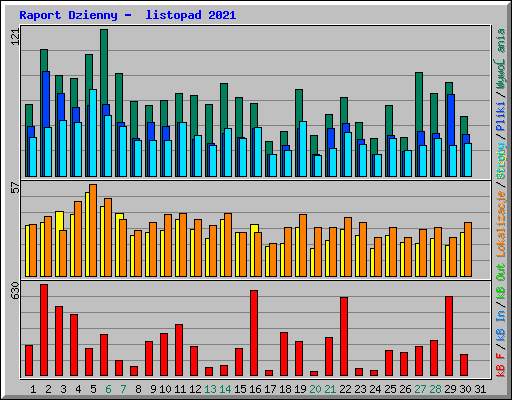Click the tall cyan bar above day 5
Image resolution: width=512 pixels, height=400 pixels.
(x=93, y=133)
